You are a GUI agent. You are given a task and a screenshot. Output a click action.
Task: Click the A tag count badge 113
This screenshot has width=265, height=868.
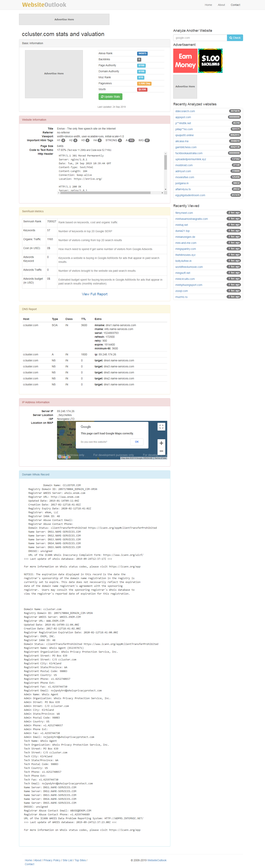pyautogui.click(x=132, y=141)
